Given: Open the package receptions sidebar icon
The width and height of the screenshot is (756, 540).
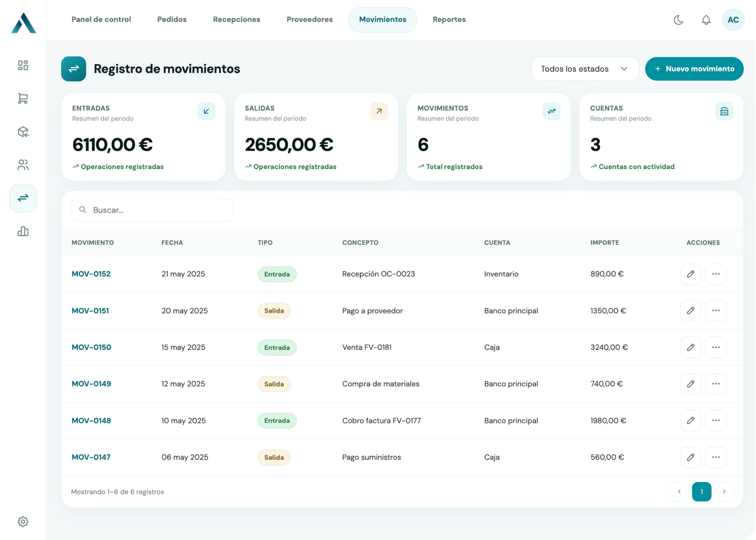Looking at the screenshot, I should 23,132.
